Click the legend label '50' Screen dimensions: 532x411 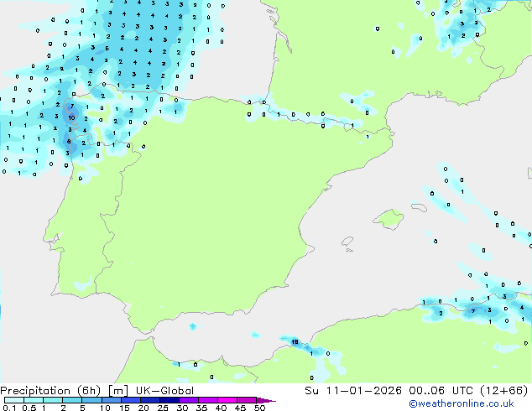pyautogui.click(x=260, y=408)
